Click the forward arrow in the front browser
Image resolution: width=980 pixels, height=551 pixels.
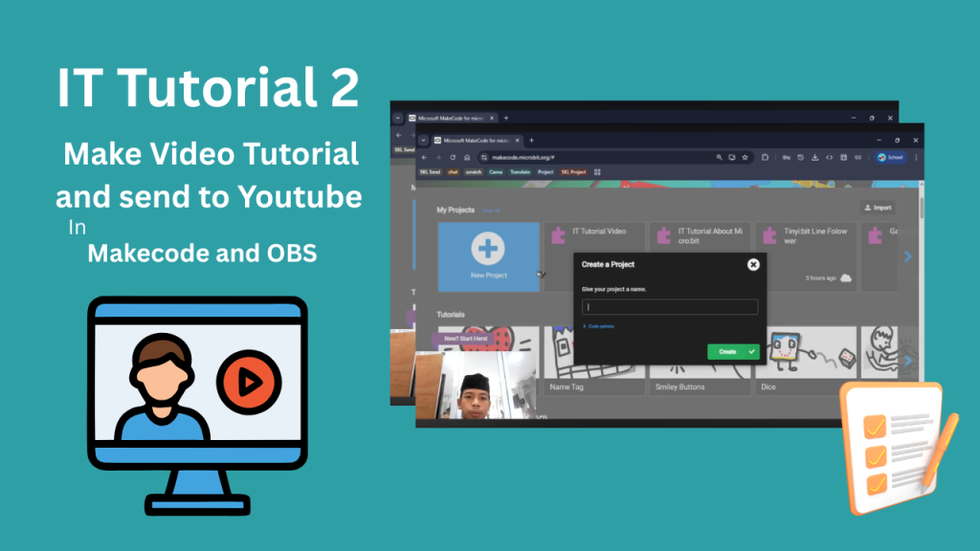pos(438,158)
